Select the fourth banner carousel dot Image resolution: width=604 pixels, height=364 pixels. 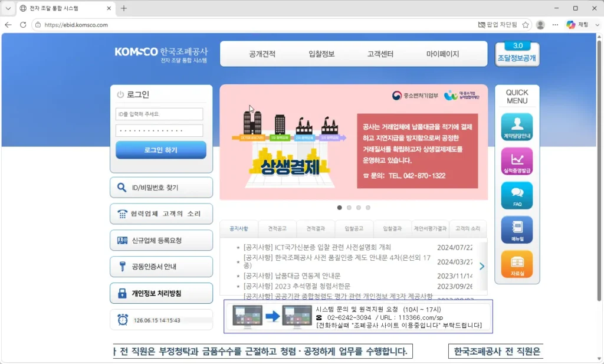coord(368,208)
